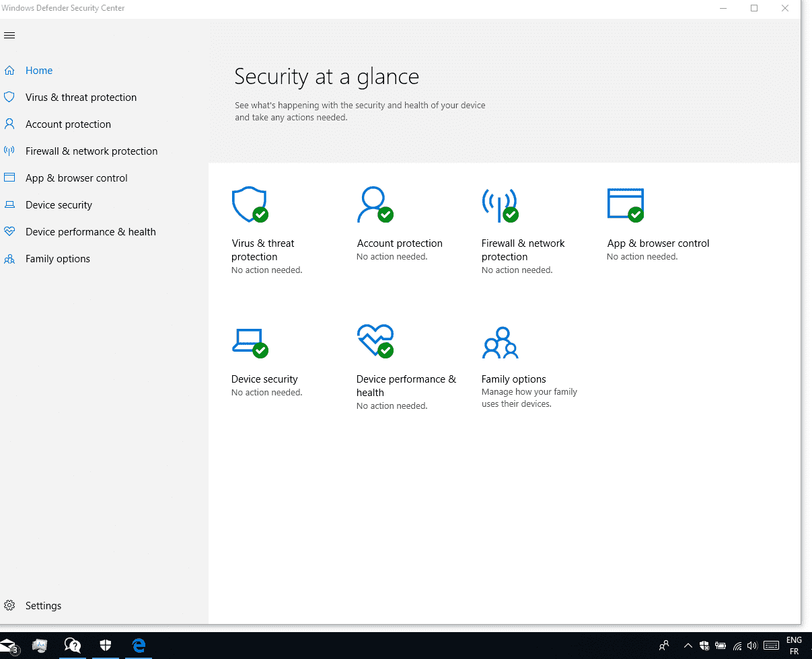Show hidden system tray icons
The image size is (812, 659).
pos(688,646)
